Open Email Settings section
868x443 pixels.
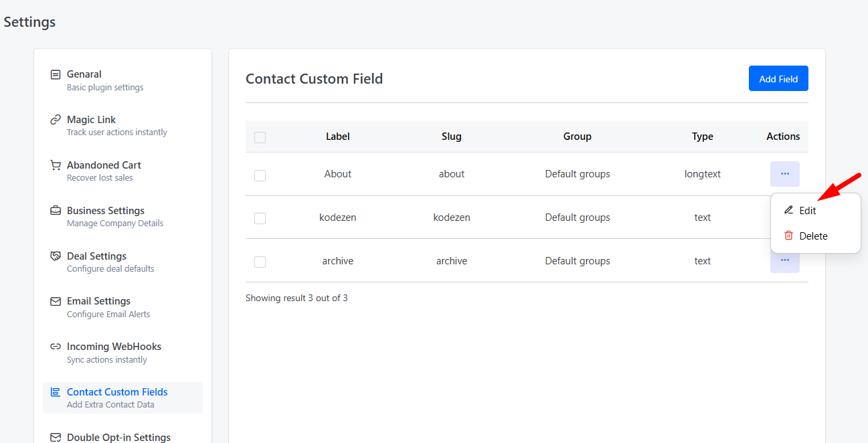point(122,307)
